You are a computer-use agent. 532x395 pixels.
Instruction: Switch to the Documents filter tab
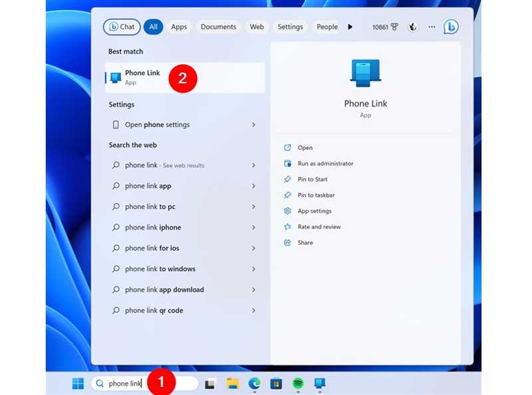pyautogui.click(x=218, y=27)
